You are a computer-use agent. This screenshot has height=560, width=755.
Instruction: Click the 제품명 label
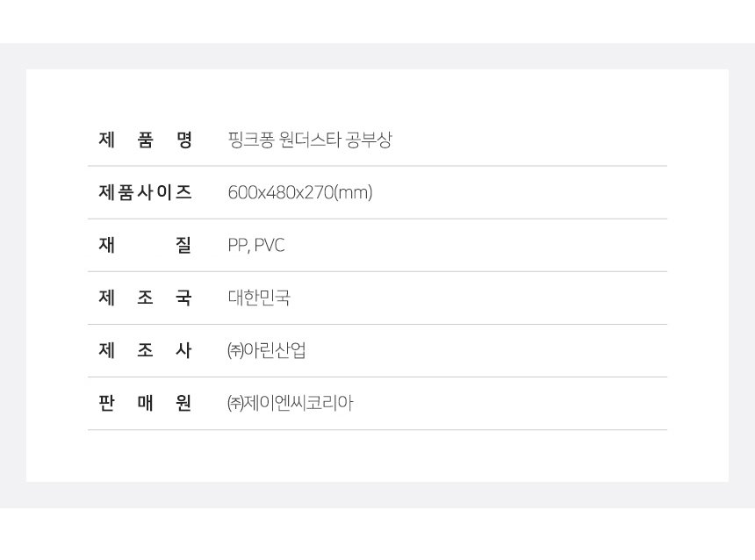[145, 140]
